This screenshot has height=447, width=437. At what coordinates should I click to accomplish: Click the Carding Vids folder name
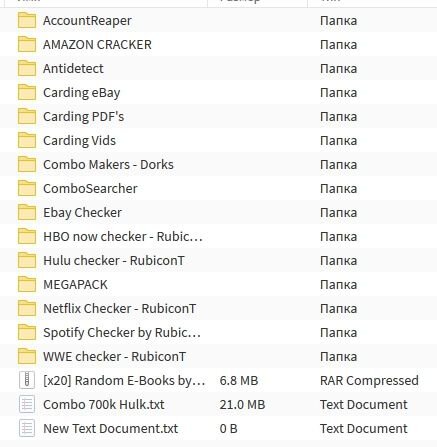pyautogui.click(x=79, y=141)
